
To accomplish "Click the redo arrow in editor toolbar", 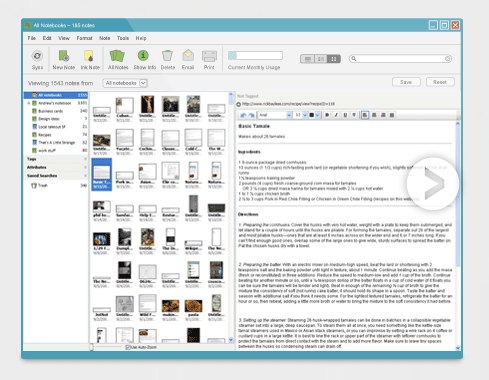I will click(x=251, y=115).
